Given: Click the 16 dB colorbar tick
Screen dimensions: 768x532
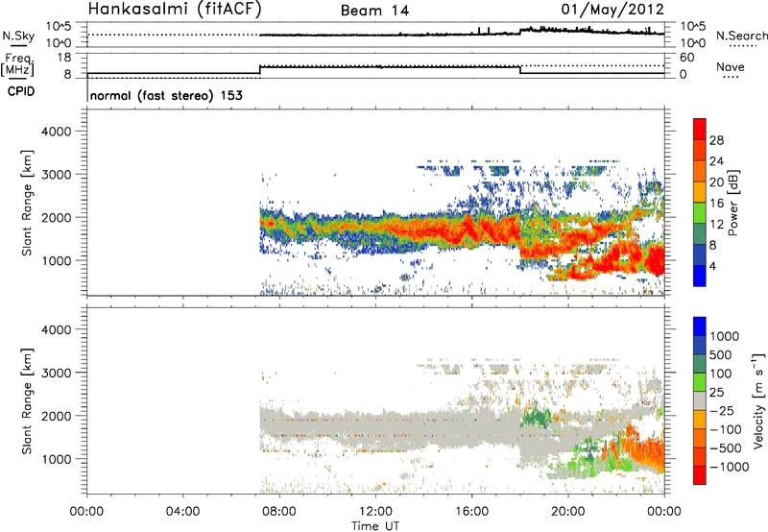Looking at the screenshot, I should point(716,204).
